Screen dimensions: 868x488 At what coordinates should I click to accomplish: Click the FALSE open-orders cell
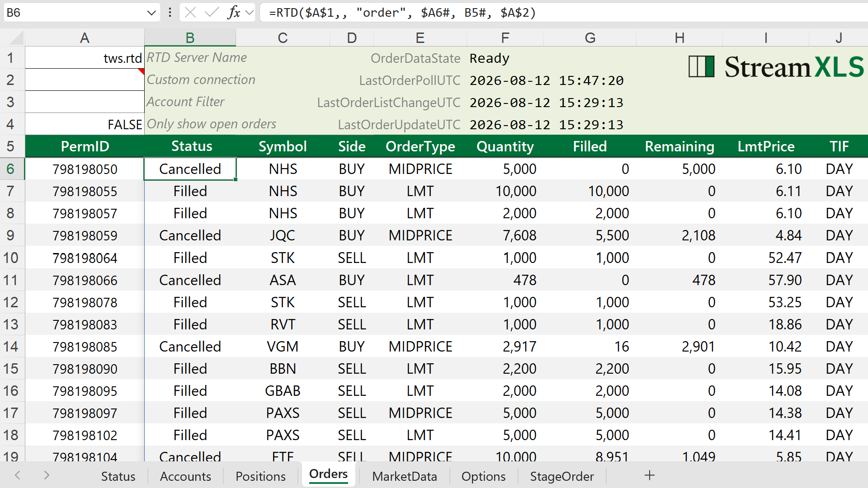pos(85,124)
